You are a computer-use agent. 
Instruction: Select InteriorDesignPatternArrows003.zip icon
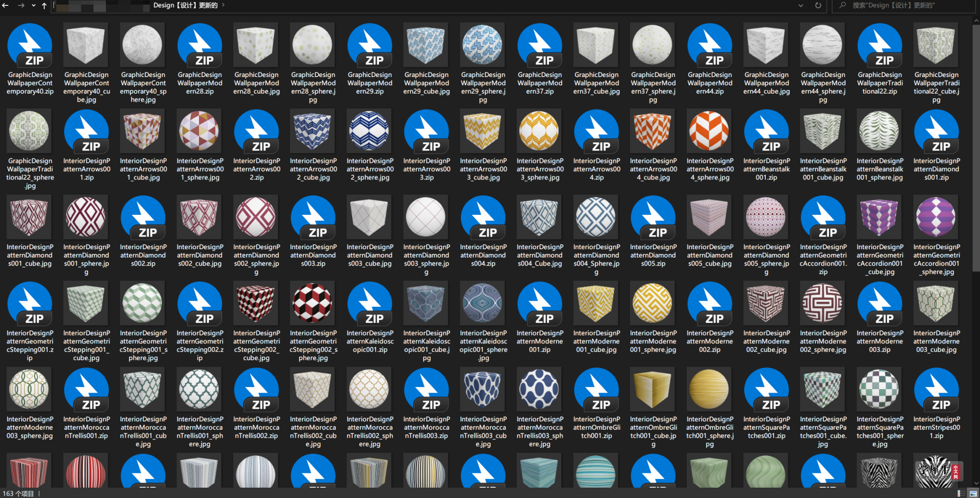(x=427, y=131)
